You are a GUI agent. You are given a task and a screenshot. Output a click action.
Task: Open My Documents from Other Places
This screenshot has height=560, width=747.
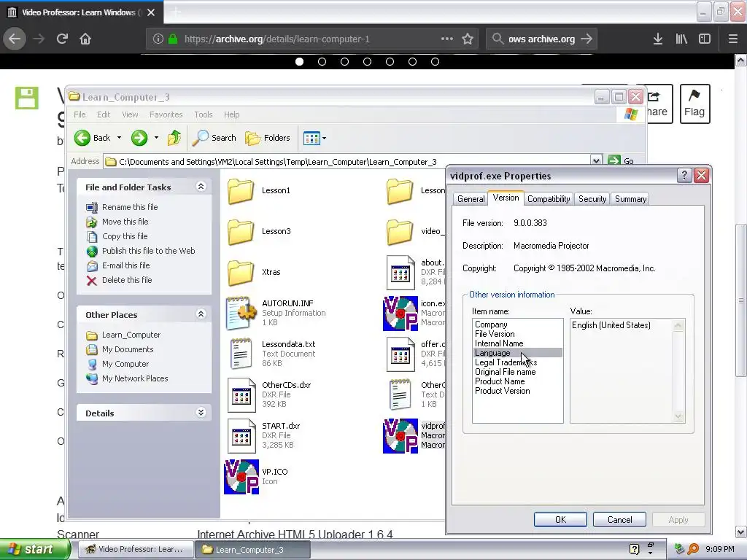[x=128, y=349]
